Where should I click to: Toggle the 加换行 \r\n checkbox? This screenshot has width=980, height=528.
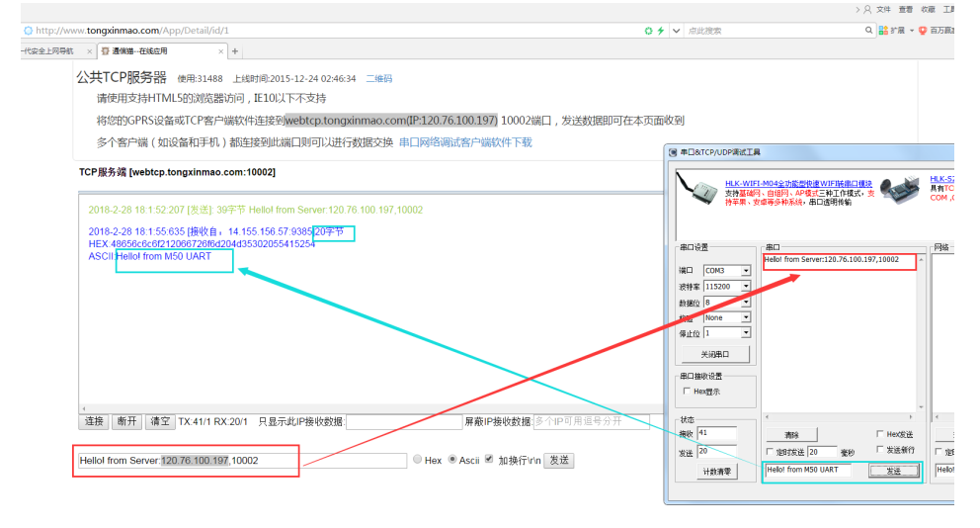tap(489, 460)
